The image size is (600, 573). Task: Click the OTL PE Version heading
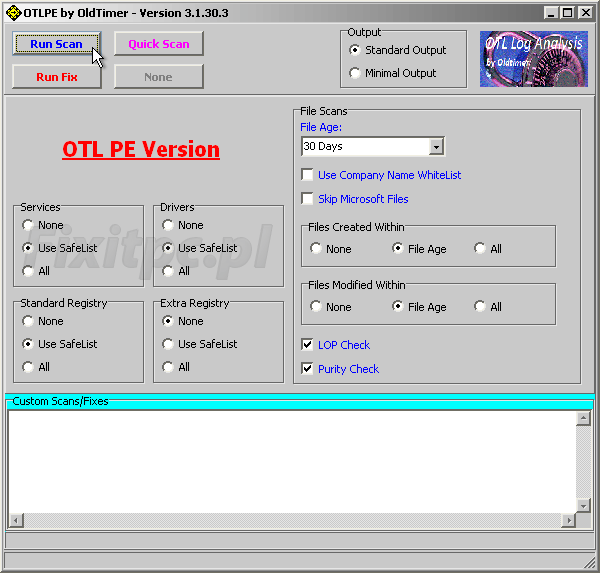tap(141, 150)
